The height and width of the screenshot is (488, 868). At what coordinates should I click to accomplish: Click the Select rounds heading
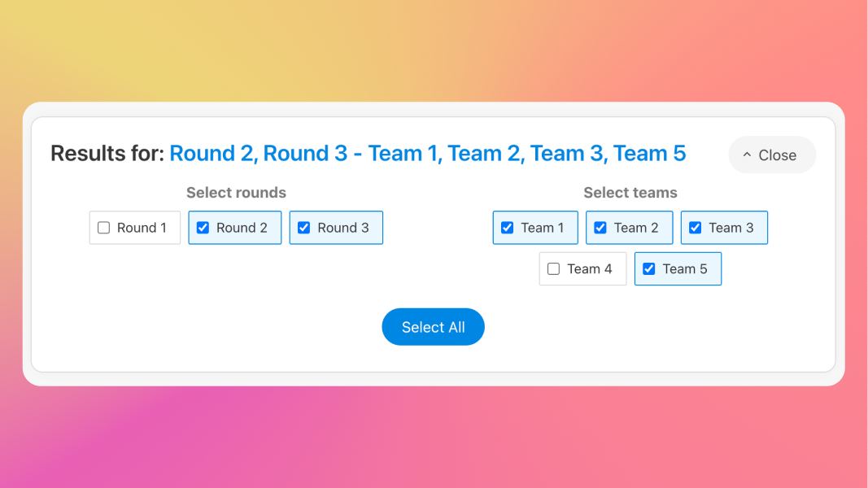(236, 193)
